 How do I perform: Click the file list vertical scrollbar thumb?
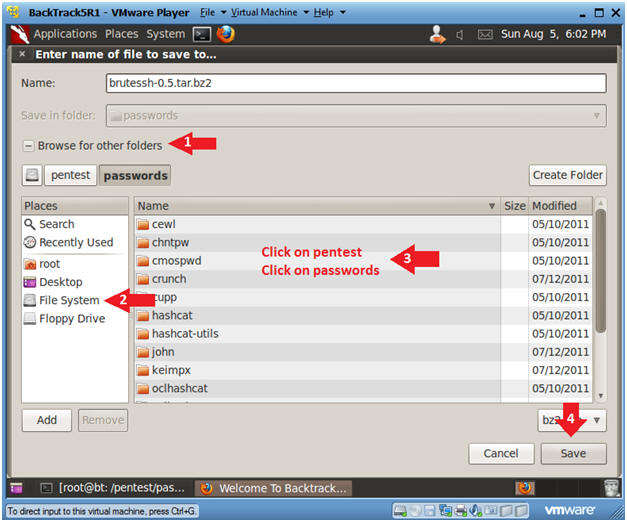point(601,270)
